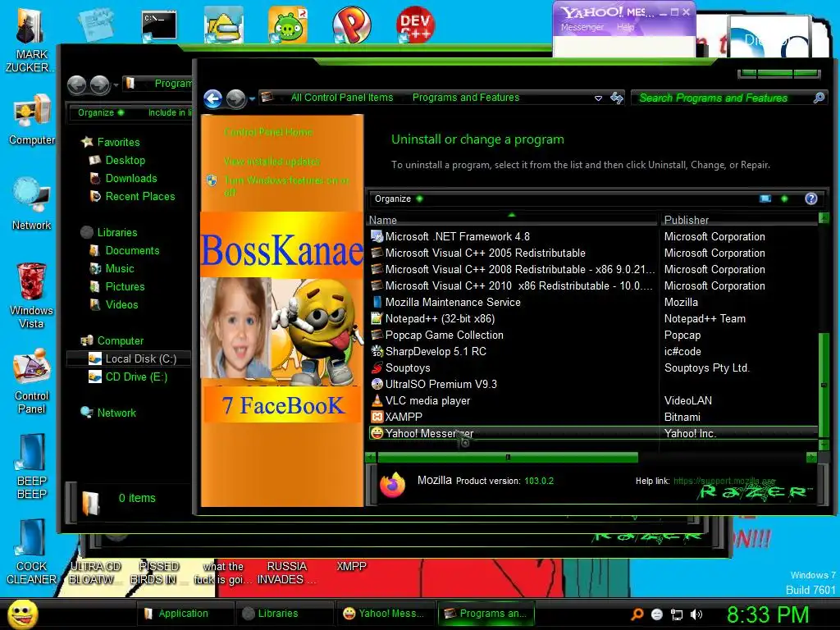Launch the Popcap P desktop shortcut
Viewport: 840px width, 630px height.
point(351,25)
